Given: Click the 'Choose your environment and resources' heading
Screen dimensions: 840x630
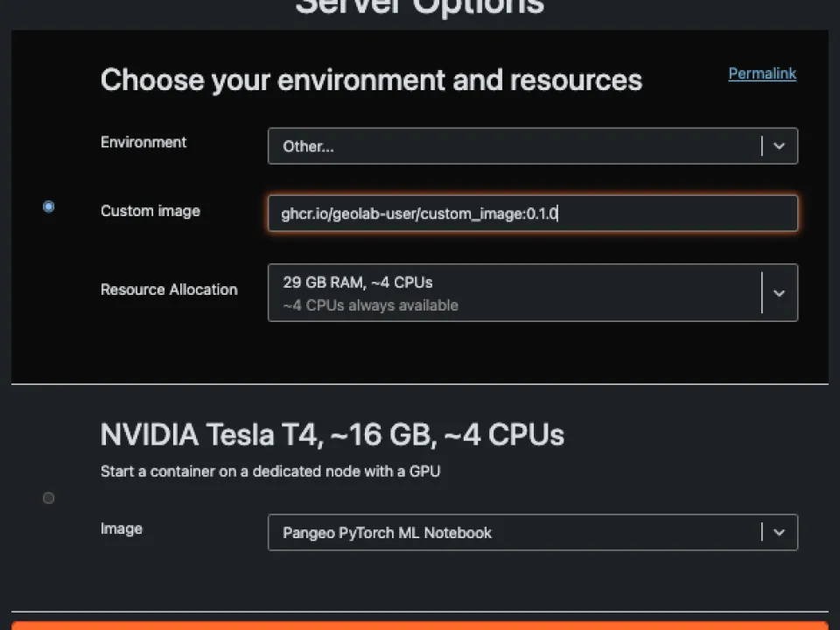Looking at the screenshot, I should (371, 80).
